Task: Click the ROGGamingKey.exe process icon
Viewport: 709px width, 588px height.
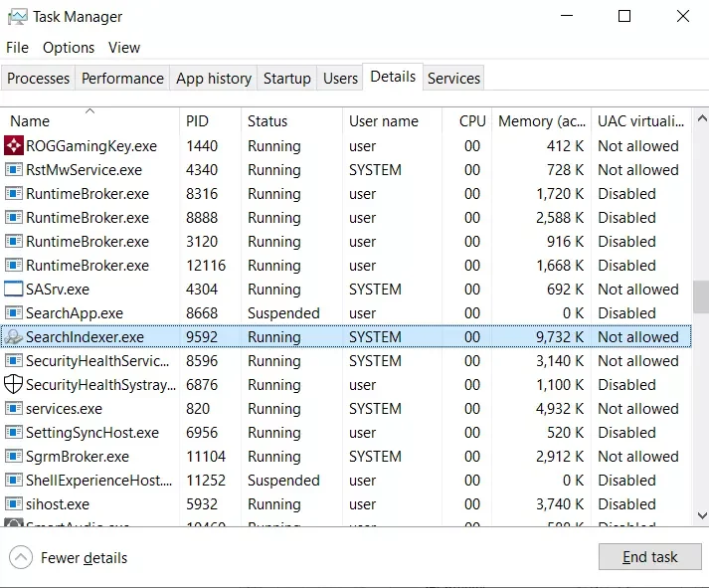Action: coord(14,145)
